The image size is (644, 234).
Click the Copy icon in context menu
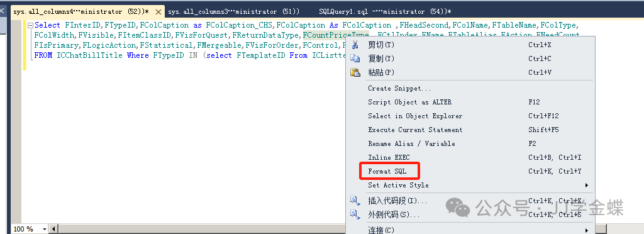coord(355,58)
